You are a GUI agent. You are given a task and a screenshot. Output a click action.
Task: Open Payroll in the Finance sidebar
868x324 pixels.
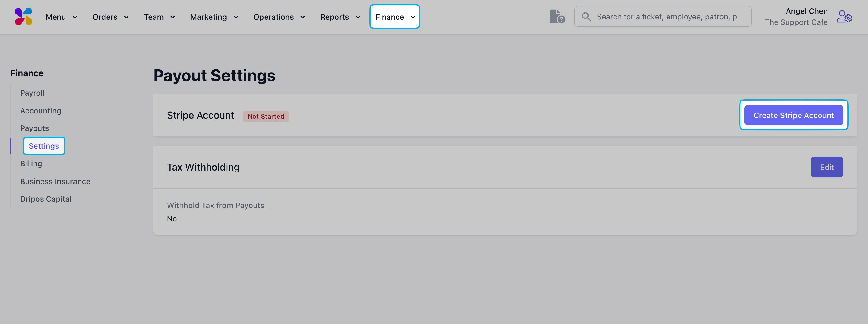click(x=32, y=93)
